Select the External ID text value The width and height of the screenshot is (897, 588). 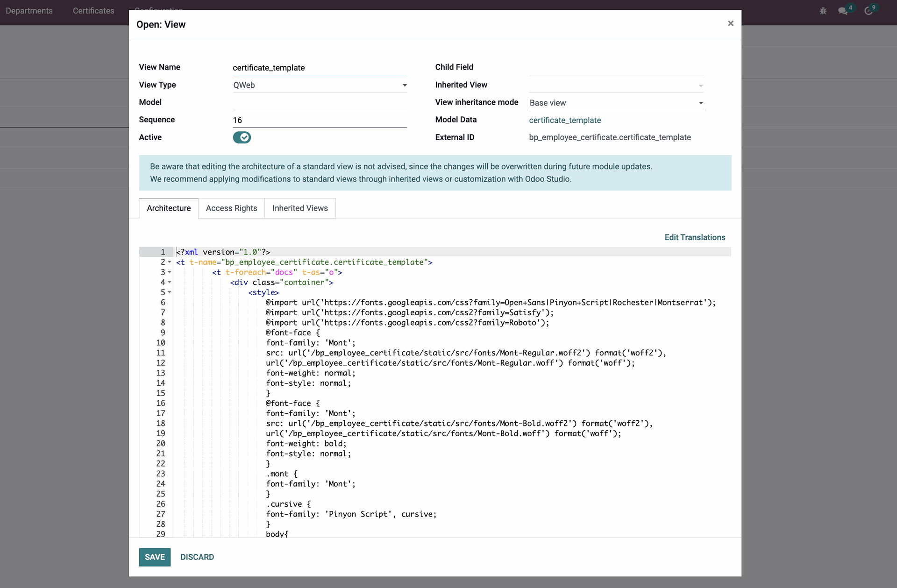[x=610, y=137]
